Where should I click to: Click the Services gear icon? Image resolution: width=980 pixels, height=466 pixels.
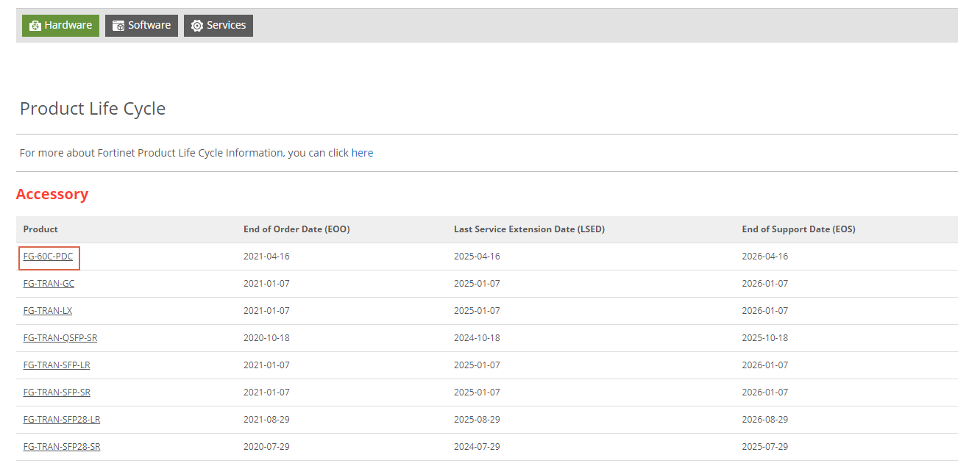[x=197, y=26]
